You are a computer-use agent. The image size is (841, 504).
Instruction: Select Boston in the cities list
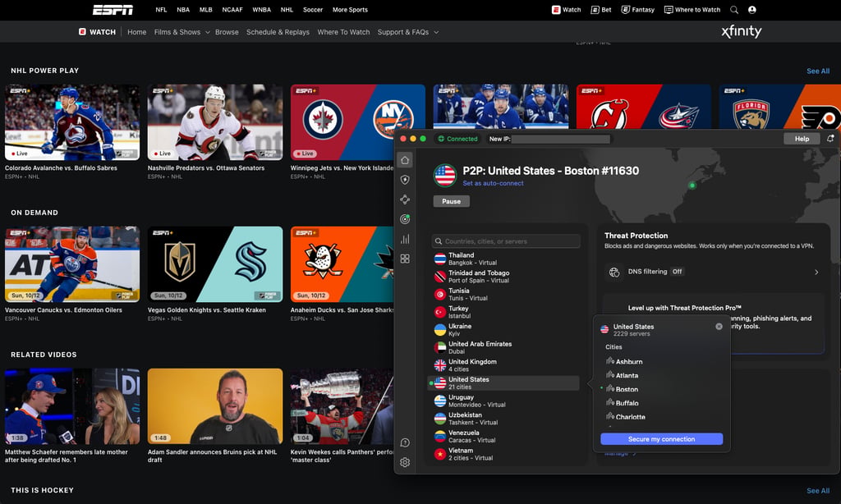tap(627, 389)
